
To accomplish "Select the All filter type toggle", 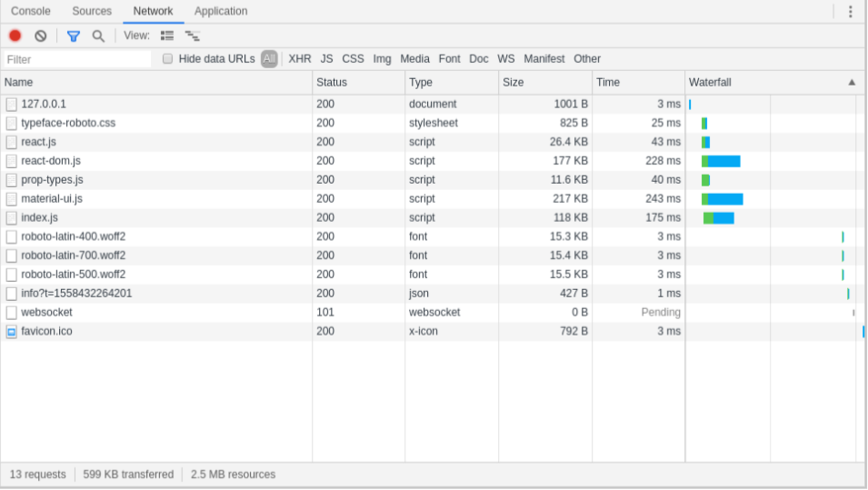I will click(269, 59).
